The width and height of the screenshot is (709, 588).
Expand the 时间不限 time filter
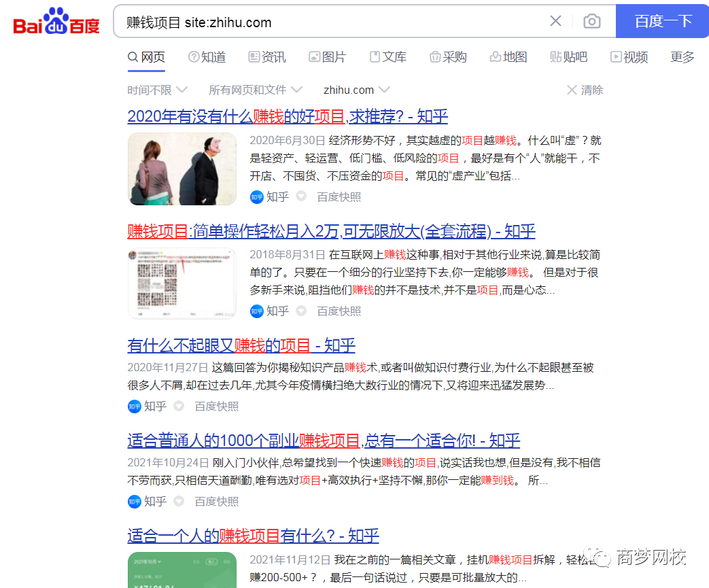(x=155, y=90)
